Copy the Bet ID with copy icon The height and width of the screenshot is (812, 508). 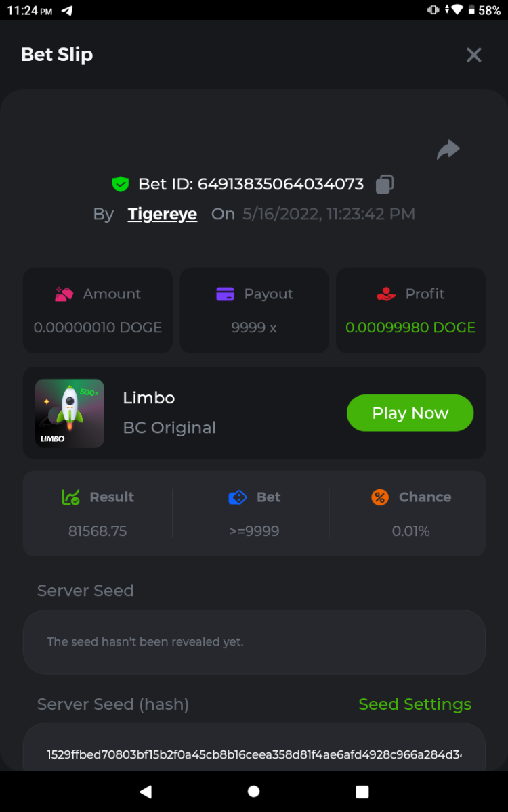(385, 184)
